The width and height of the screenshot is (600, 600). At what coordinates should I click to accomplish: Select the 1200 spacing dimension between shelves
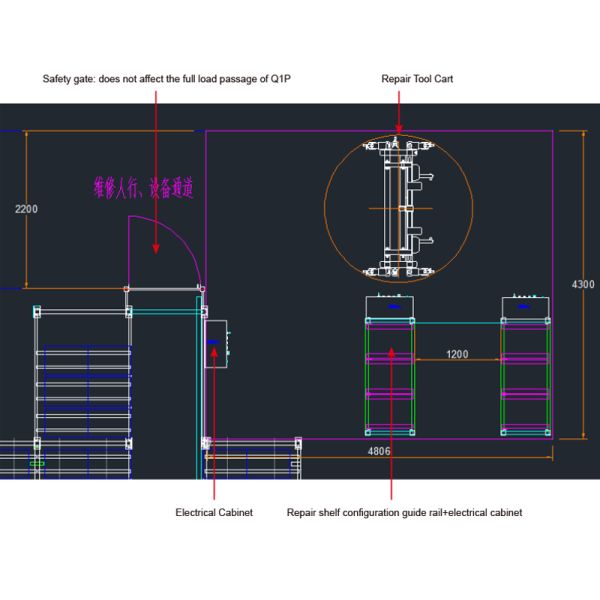[x=457, y=354]
